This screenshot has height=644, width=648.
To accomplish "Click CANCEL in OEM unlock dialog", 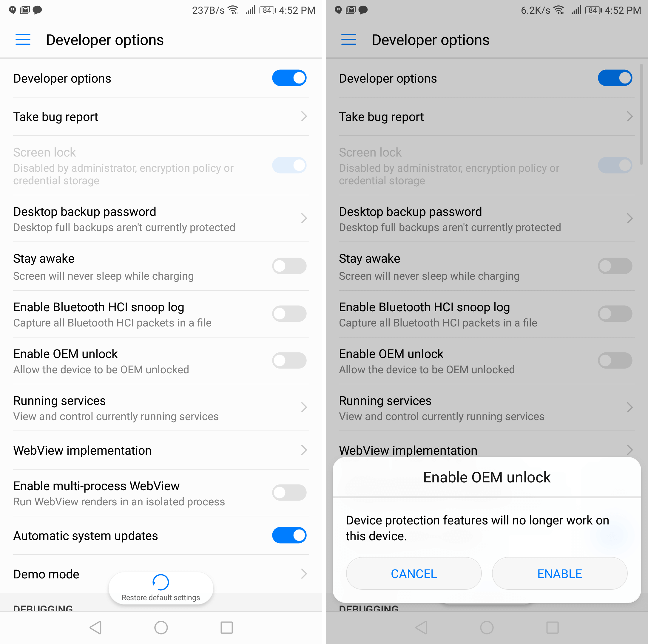I will tap(414, 573).
